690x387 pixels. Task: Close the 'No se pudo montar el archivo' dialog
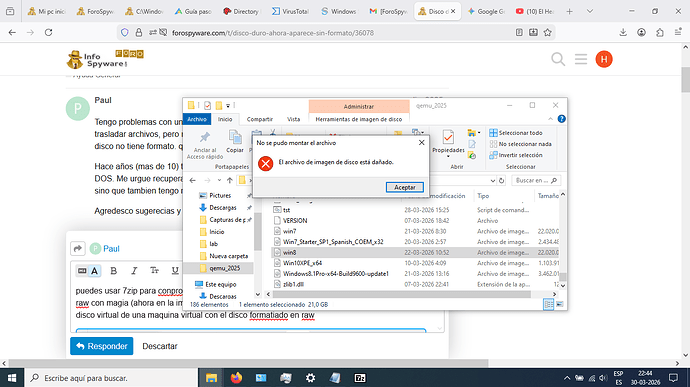point(421,143)
